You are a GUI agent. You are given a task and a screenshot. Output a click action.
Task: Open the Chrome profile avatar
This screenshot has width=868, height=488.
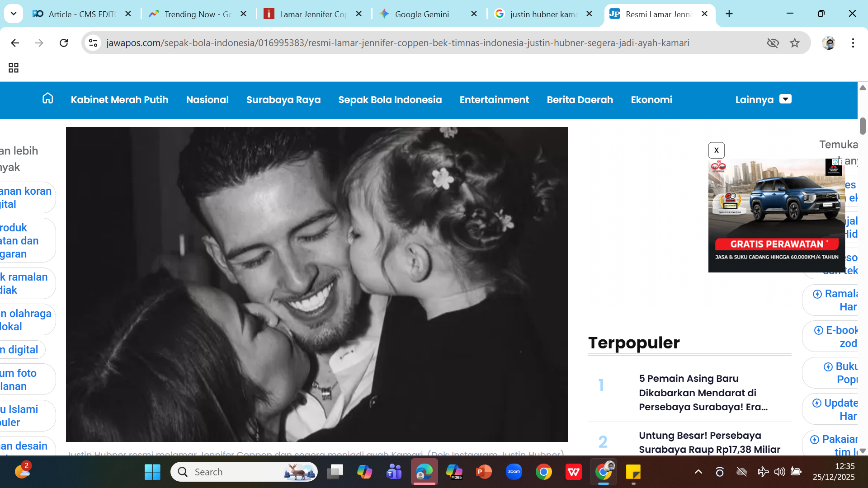(828, 43)
